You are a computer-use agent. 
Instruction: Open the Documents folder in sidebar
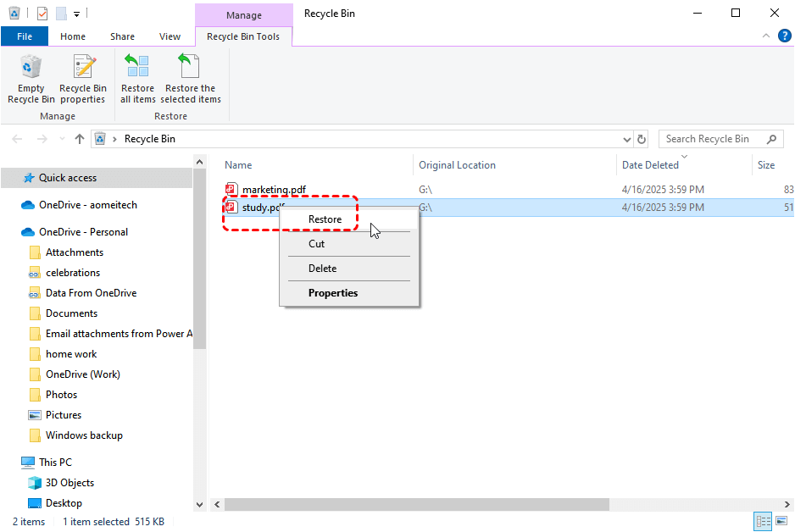click(71, 313)
